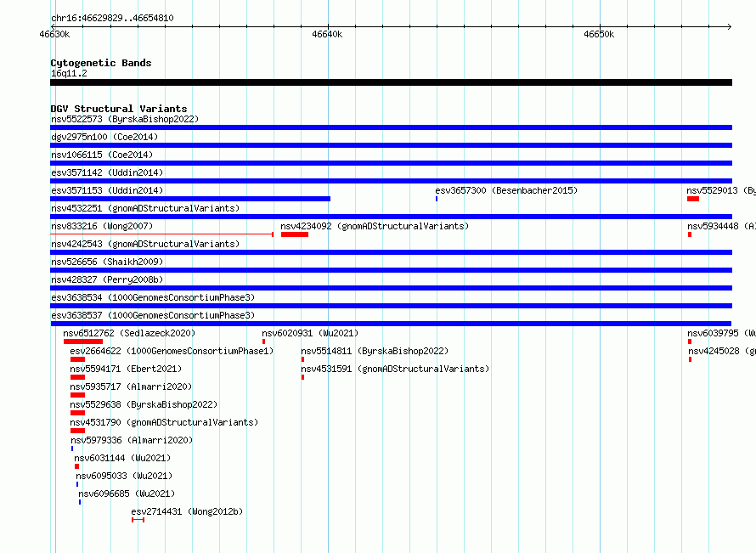This screenshot has width=756, height=553.
Task: Open esv2664622 (1000GenomesConsortiumPhase1) label
Action: point(172,351)
